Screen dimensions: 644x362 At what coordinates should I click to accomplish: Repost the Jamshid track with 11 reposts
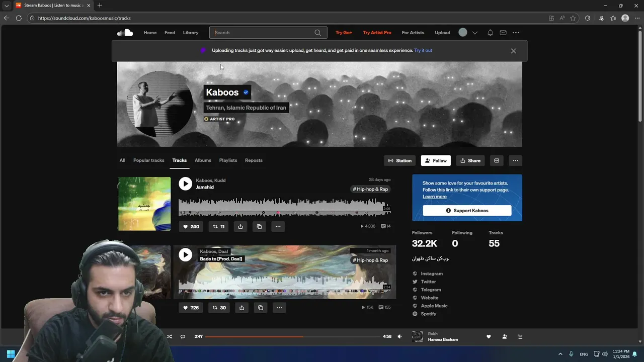tap(218, 227)
